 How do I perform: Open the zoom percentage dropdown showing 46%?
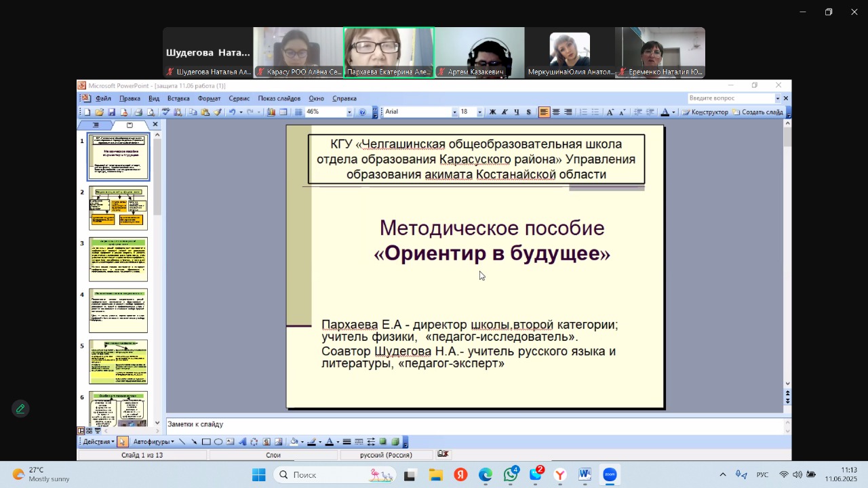[x=350, y=113]
